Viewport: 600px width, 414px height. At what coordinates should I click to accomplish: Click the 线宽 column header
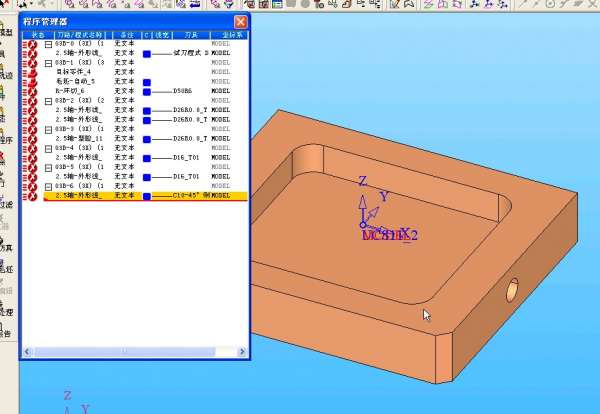162,35
